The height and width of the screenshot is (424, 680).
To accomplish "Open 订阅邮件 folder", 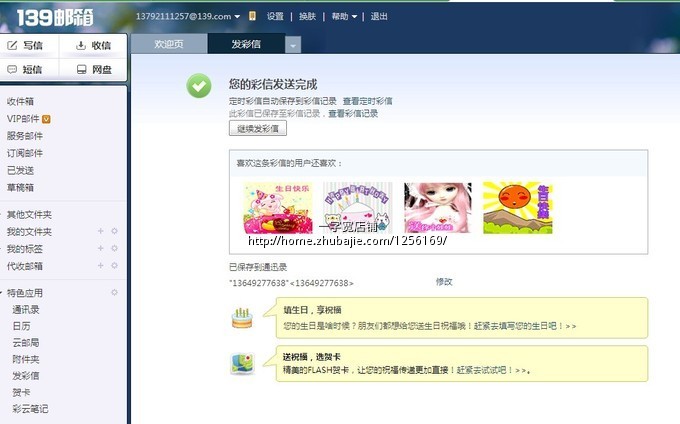I will pos(25,153).
